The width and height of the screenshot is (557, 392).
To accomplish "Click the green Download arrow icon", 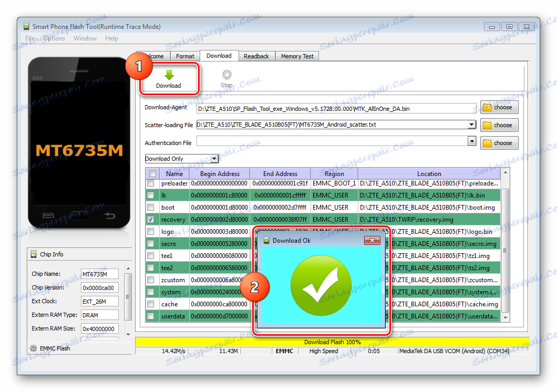I will [169, 75].
